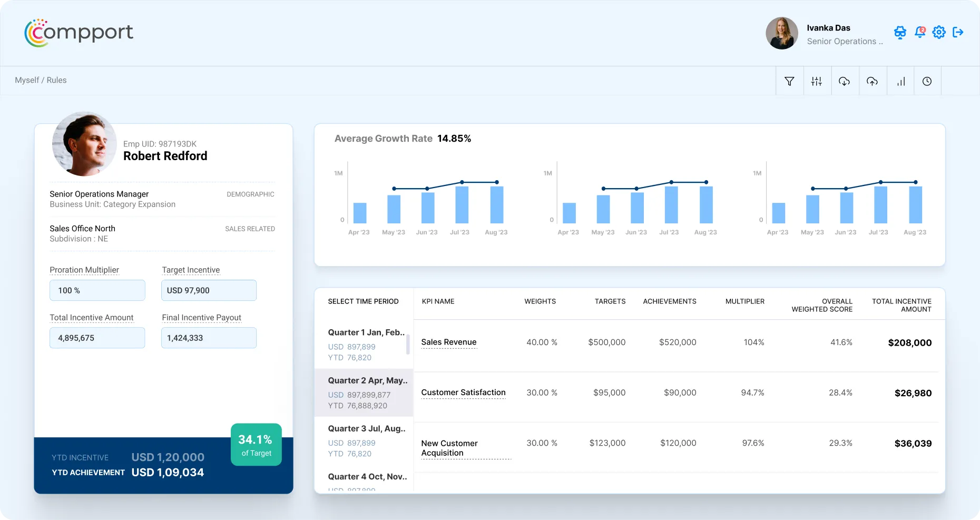Open the Sales Revenue KPI link
This screenshot has height=520, width=980.
[449, 342]
